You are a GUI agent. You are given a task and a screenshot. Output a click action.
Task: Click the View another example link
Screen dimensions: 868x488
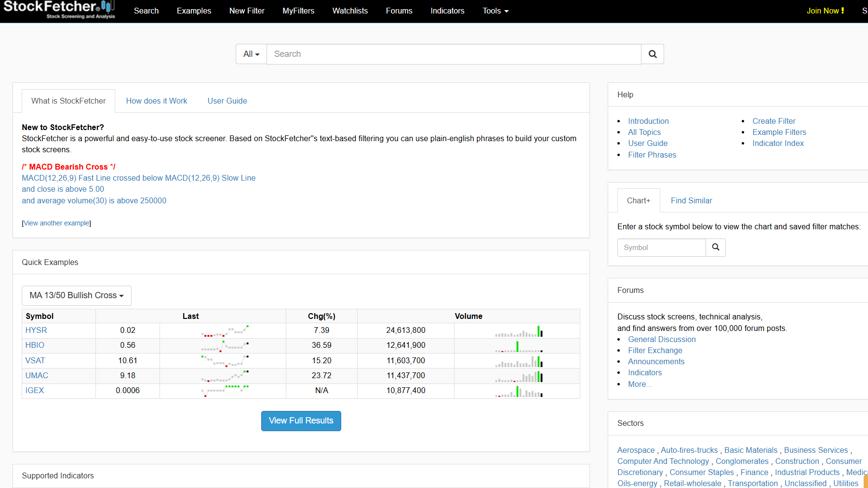pos(57,223)
